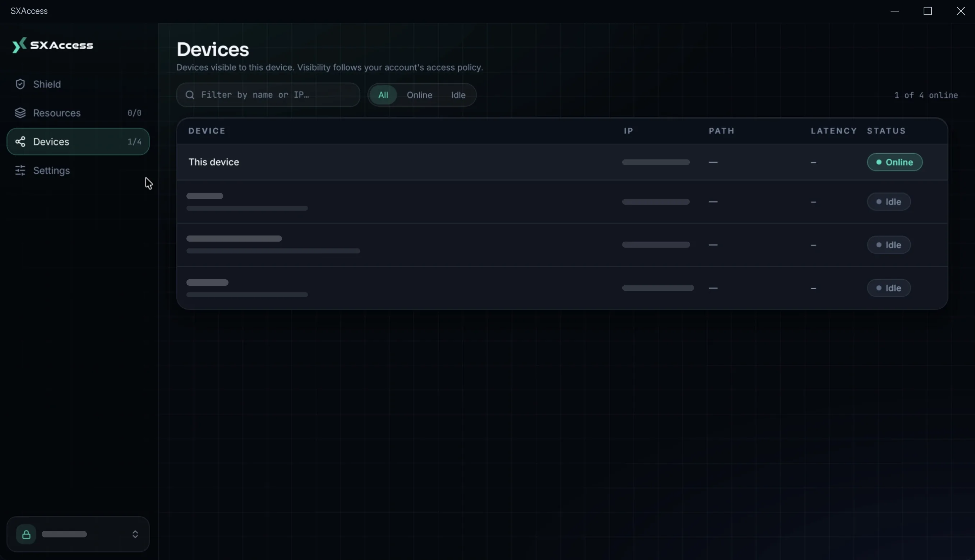
Task: Show only Online devices
Action: coord(419,95)
